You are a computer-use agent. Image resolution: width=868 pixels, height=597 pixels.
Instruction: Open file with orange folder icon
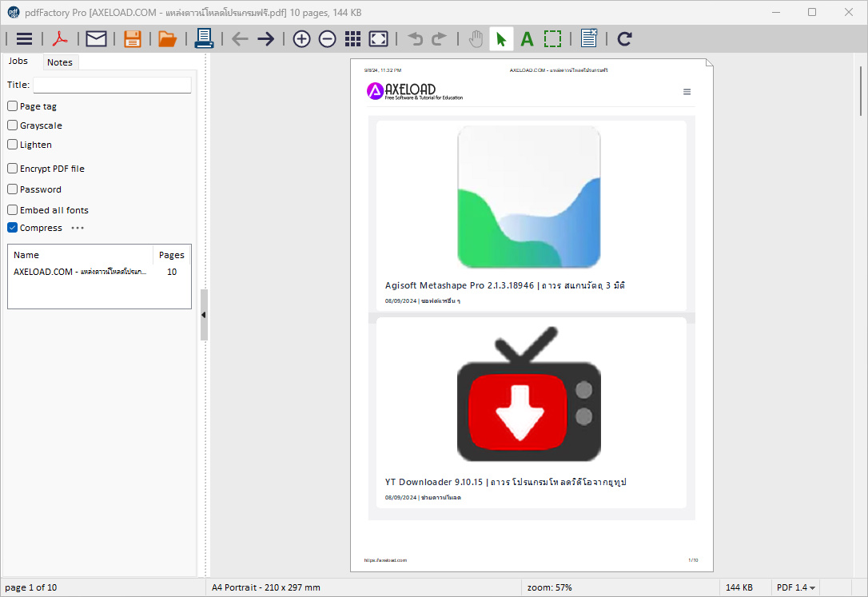167,38
